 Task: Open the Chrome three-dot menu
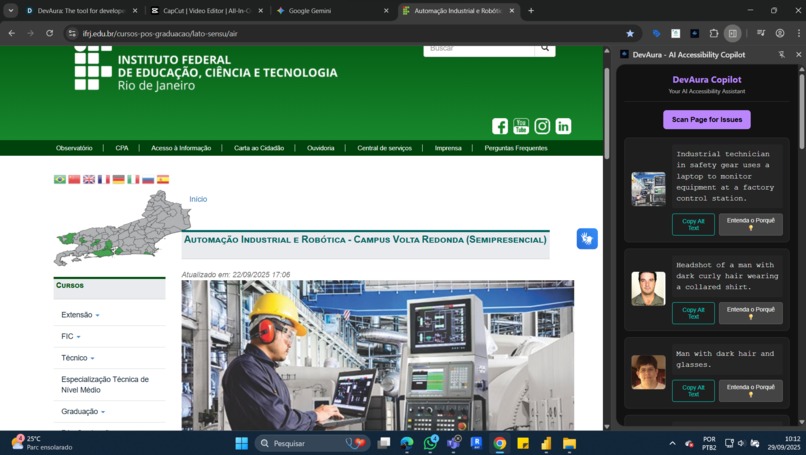click(798, 33)
